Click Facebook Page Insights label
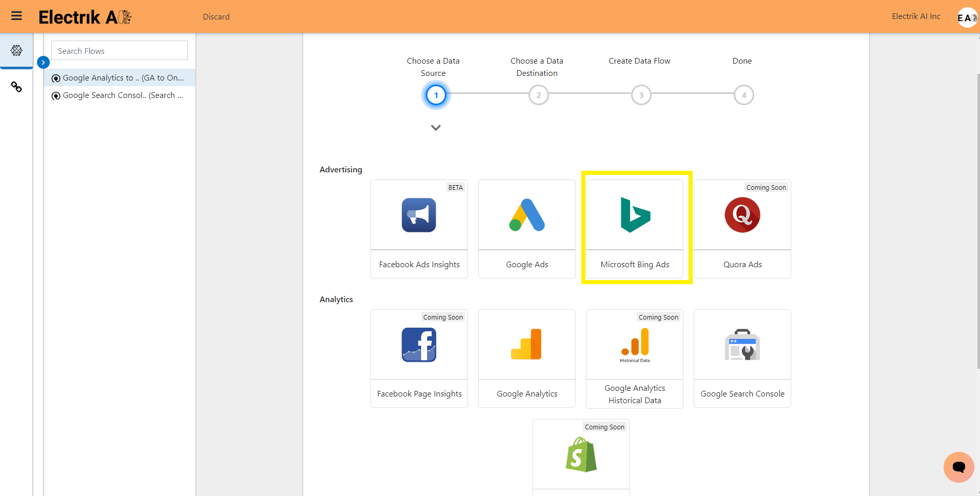The width and height of the screenshot is (980, 496). pyautogui.click(x=419, y=394)
